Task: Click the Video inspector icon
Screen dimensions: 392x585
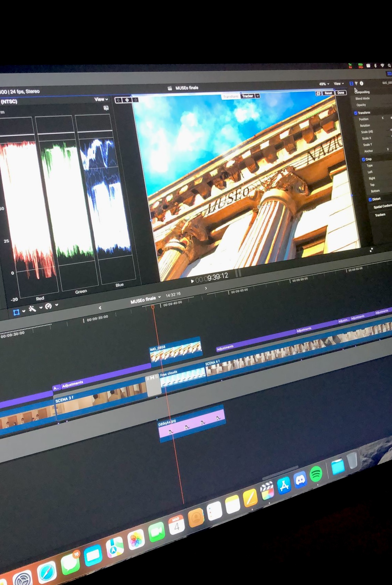Action: (351, 83)
